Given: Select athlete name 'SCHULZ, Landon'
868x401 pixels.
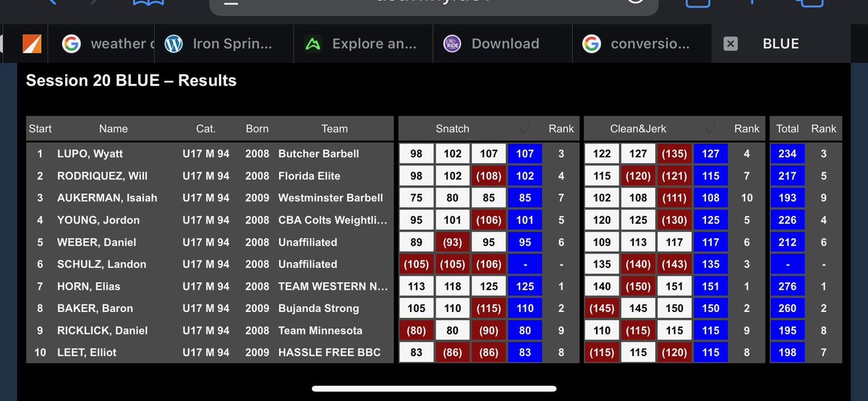Looking at the screenshot, I should pyautogui.click(x=101, y=264).
